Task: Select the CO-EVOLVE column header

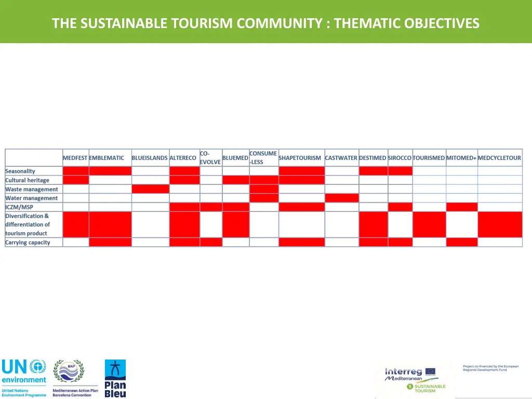Action: [x=210, y=158]
